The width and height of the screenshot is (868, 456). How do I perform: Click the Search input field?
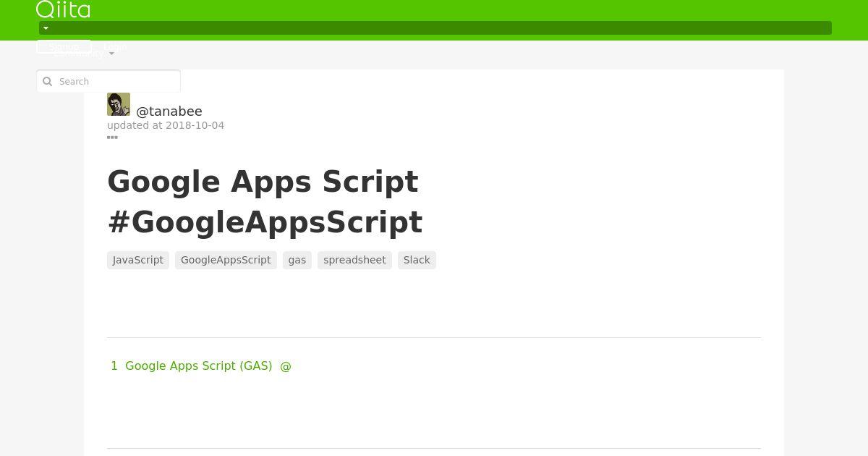point(109,81)
